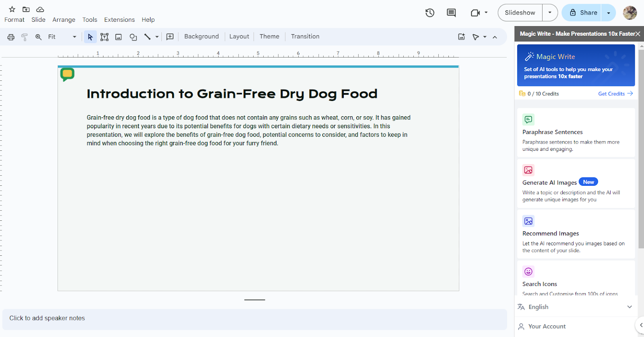Click the Paint format icon

[25, 37]
